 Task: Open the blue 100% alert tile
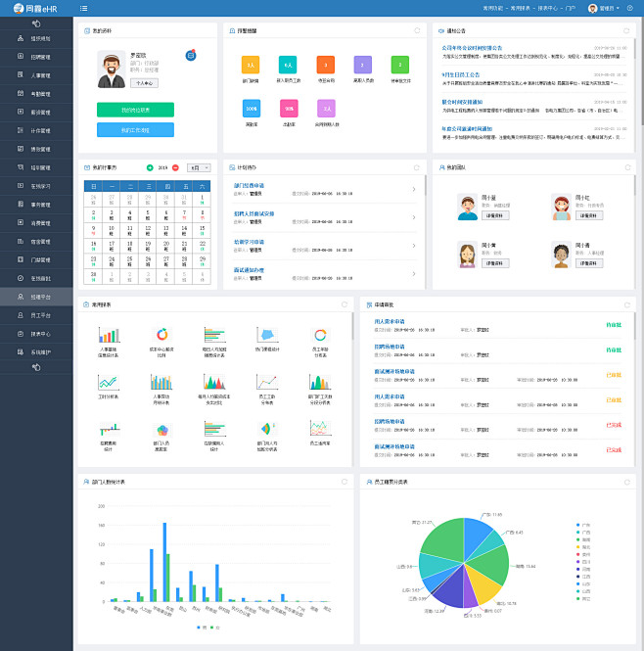click(252, 109)
